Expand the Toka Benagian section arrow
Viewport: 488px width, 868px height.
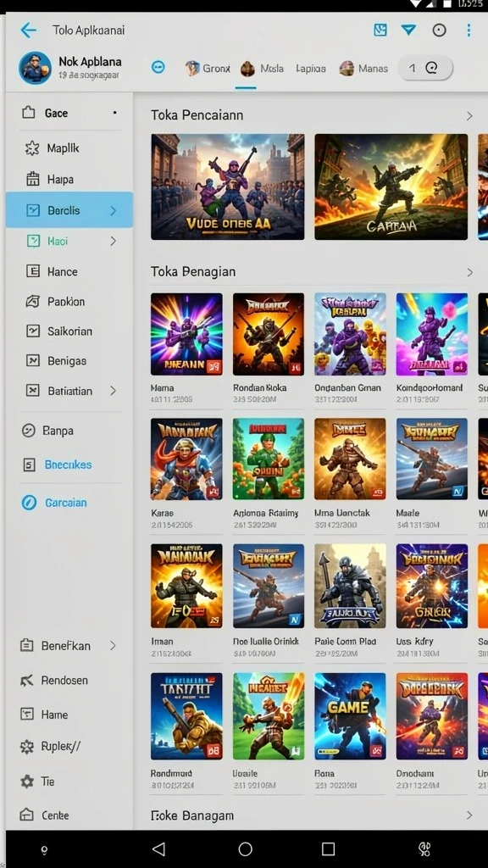coord(469,272)
